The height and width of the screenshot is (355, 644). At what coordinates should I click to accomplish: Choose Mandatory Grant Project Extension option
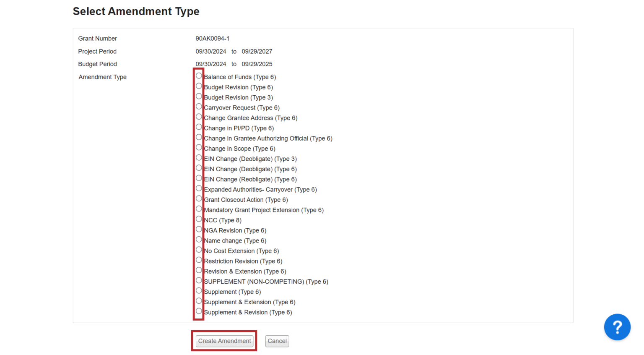[199, 209]
